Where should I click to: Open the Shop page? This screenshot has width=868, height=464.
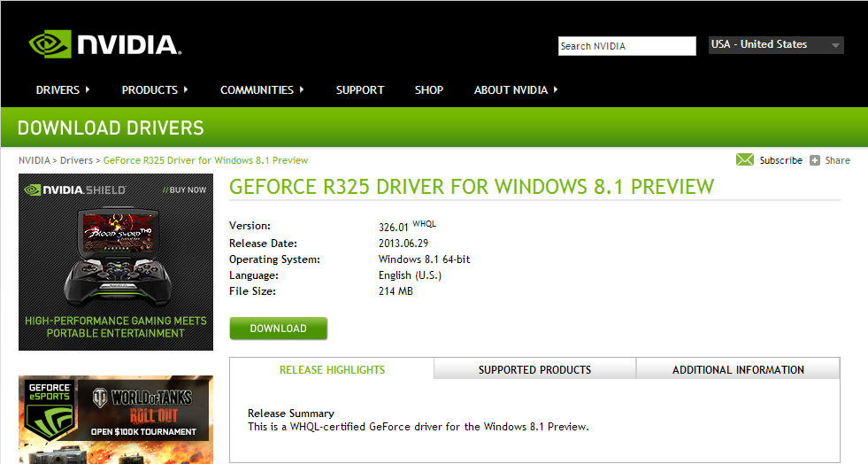pyautogui.click(x=429, y=89)
